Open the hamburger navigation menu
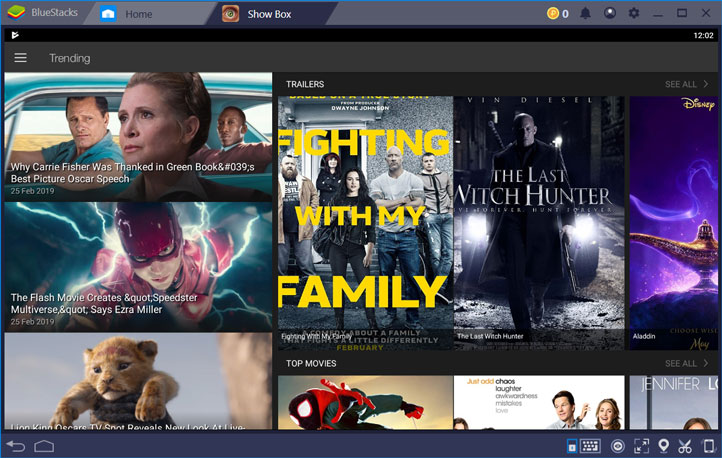 tap(20, 58)
